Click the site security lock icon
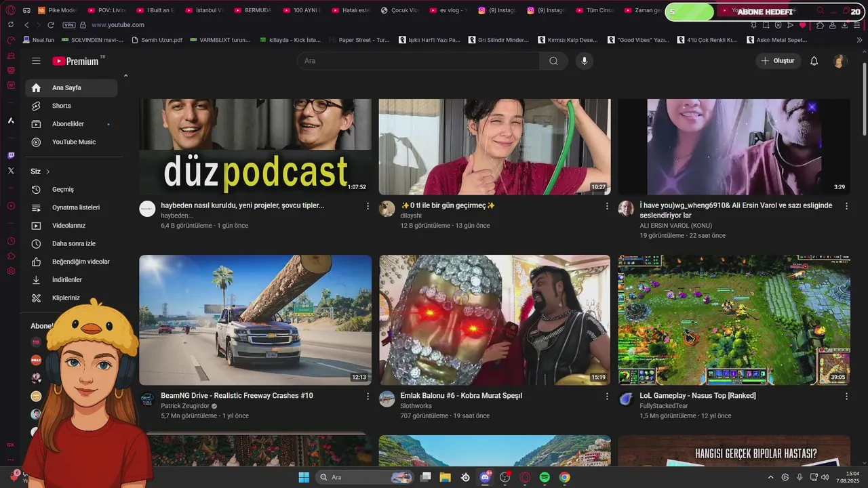The image size is (868, 488). [x=83, y=25]
